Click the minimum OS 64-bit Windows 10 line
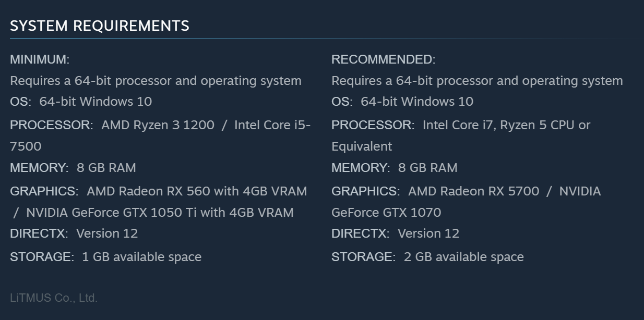The height and width of the screenshot is (320, 644). pos(81,101)
